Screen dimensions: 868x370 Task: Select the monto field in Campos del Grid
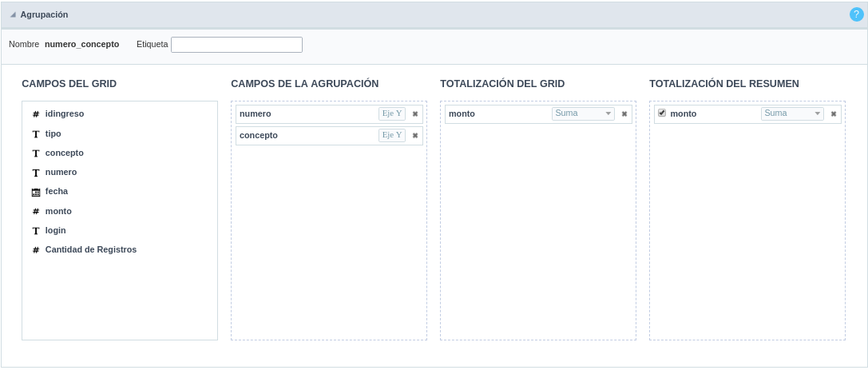pos(58,211)
